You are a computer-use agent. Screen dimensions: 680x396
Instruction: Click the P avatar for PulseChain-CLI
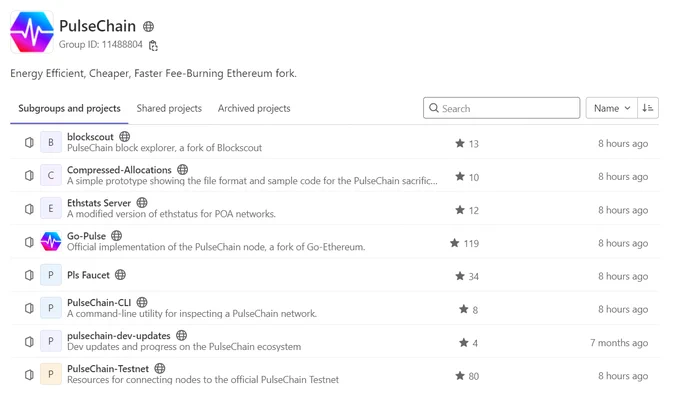[x=51, y=308]
